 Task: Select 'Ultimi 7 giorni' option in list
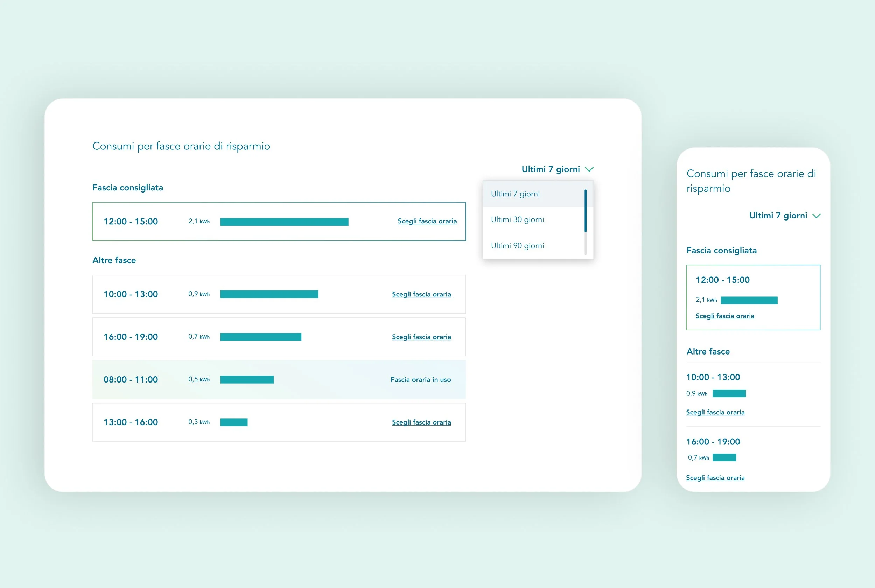pyautogui.click(x=515, y=194)
